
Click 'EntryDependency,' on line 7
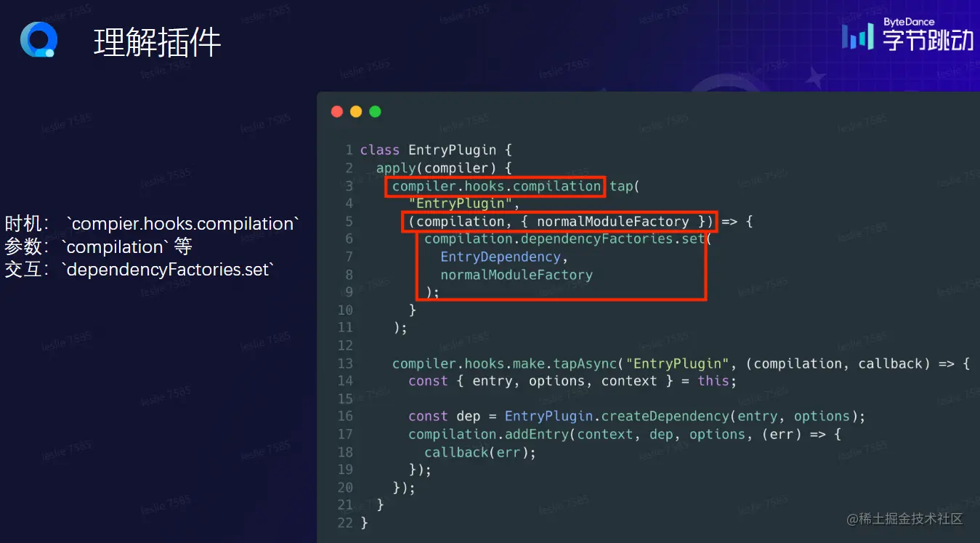click(x=505, y=257)
